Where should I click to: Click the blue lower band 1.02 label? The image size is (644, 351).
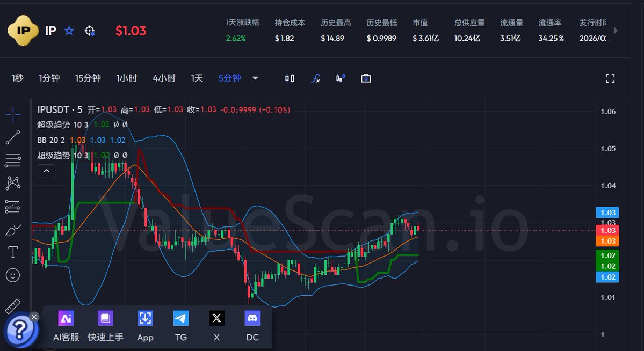[x=607, y=277]
